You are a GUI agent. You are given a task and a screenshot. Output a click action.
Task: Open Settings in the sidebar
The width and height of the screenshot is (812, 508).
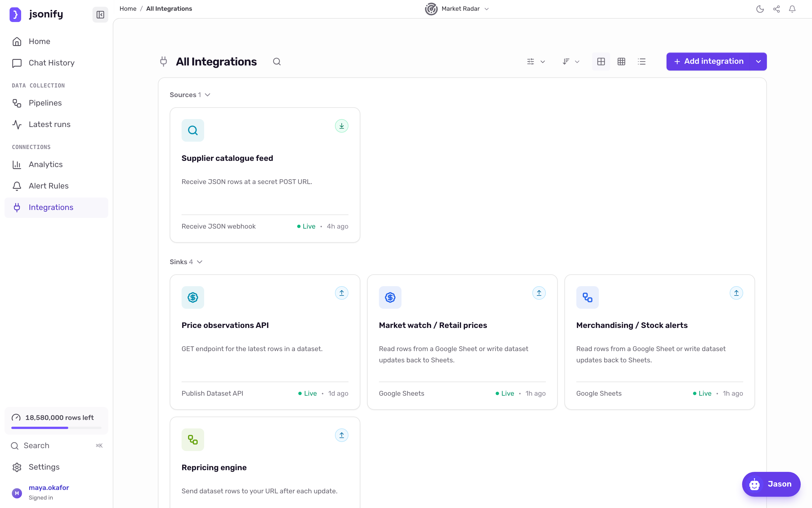tap(56, 467)
